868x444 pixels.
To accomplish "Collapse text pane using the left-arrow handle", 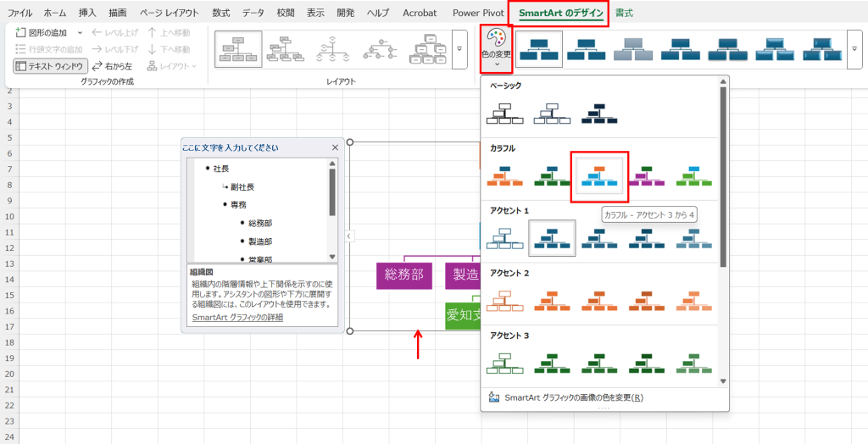I will [x=348, y=236].
